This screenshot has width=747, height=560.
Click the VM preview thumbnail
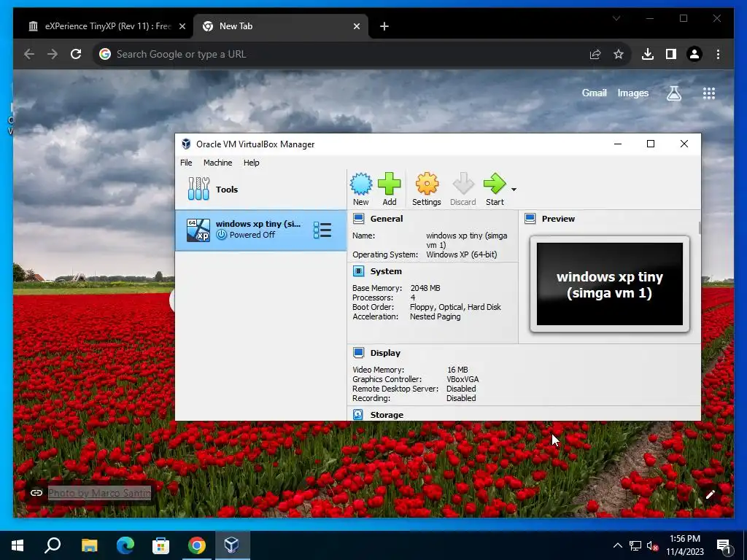[609, 284]
